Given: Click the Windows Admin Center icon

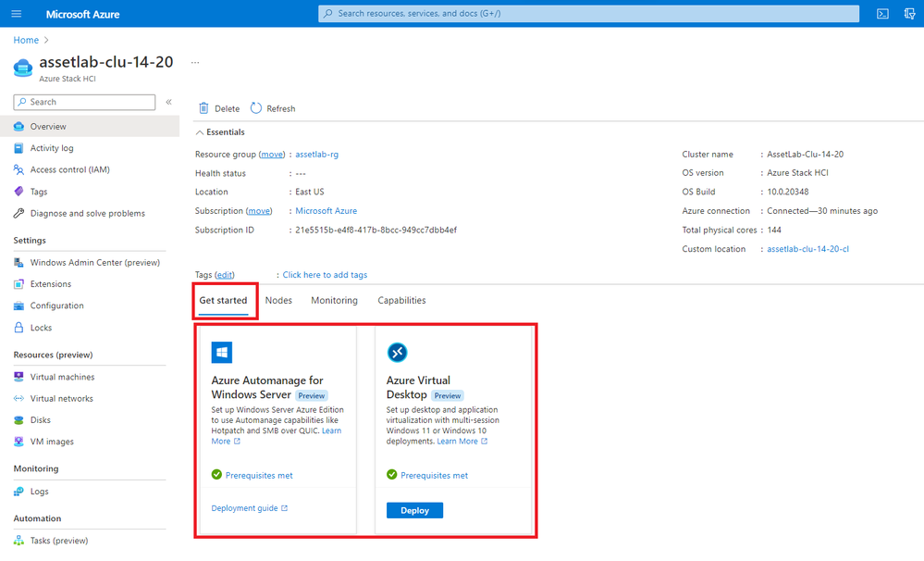Looking at the screenshot, I should [18, 263].
